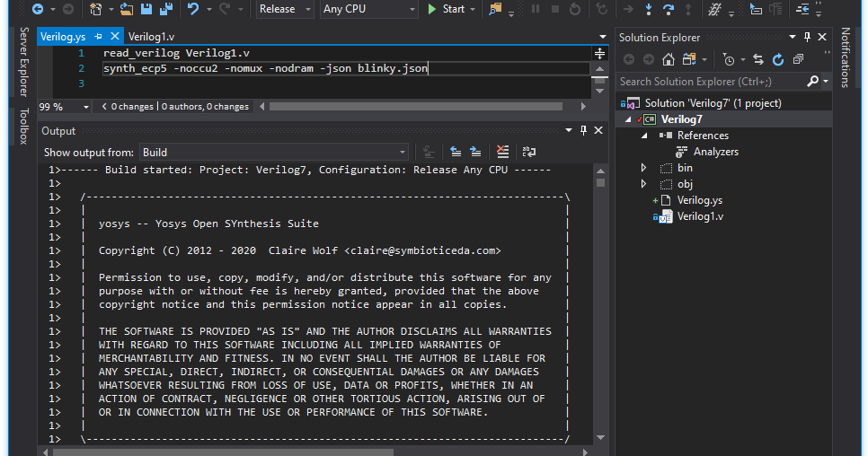
Task: Open the Notifications side tab
Action: coord(846,57)
